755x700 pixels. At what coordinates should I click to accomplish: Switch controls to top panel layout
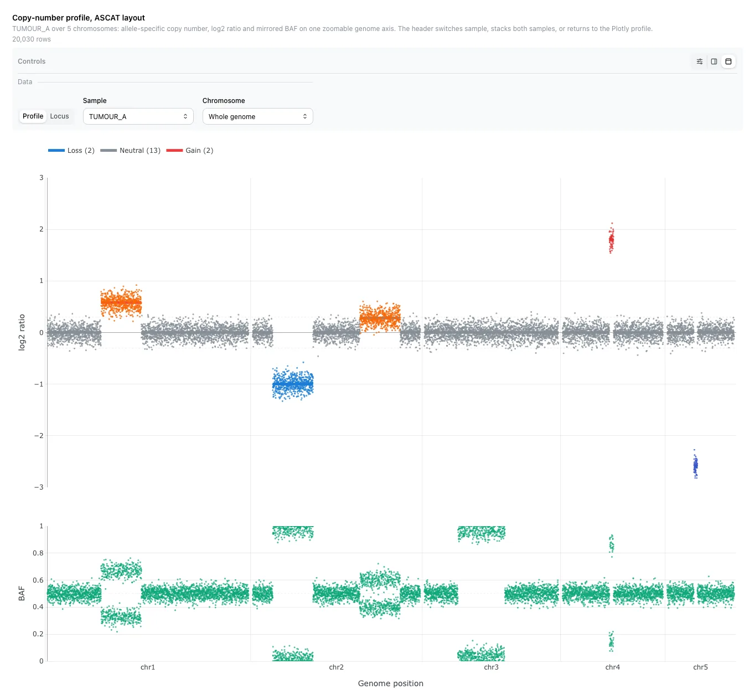728,61
